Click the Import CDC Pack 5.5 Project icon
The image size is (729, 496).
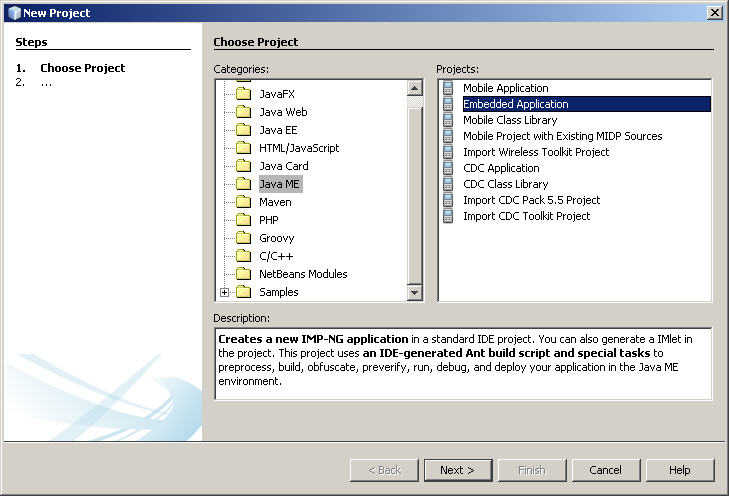[x=448, y=200]
